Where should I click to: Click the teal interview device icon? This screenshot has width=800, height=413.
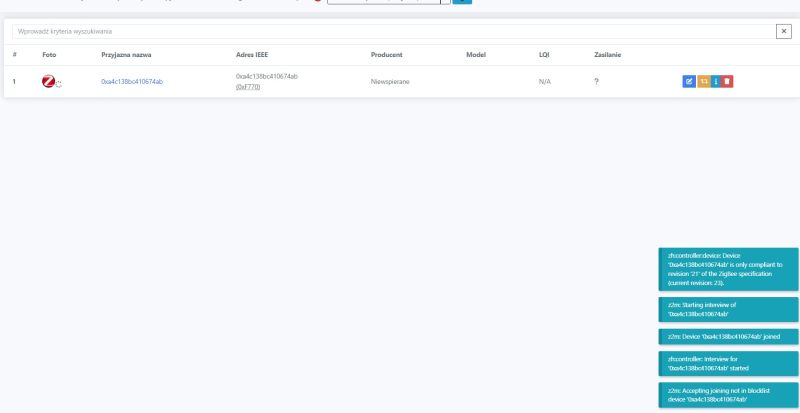click(x=715, y=82)
